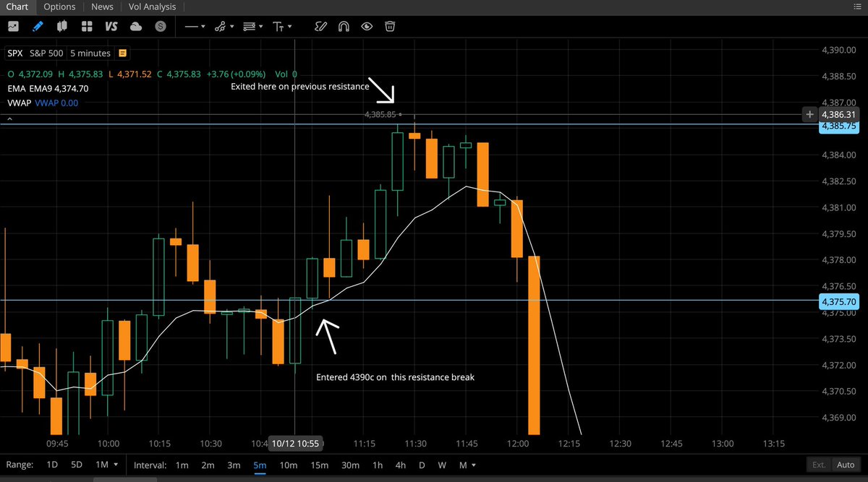Image resolution: width=868 pixels, height=482 pixels.
Task: Open the curve path tool dropdown
Action: click(225, 26)
